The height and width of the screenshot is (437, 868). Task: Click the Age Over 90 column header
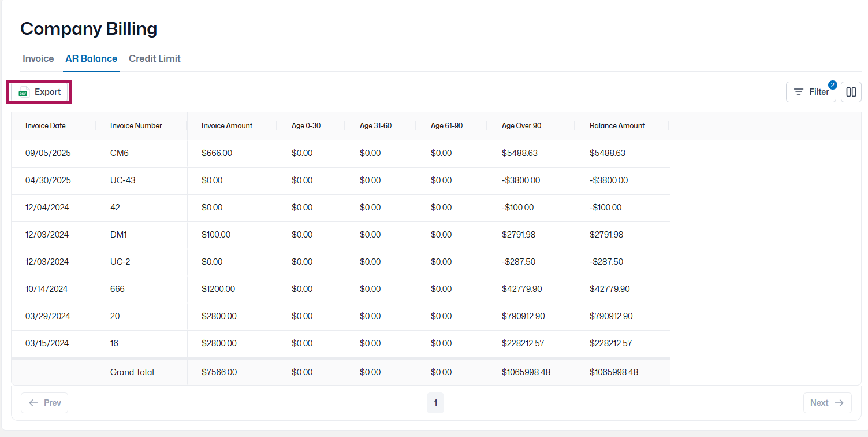pos(521,125)
